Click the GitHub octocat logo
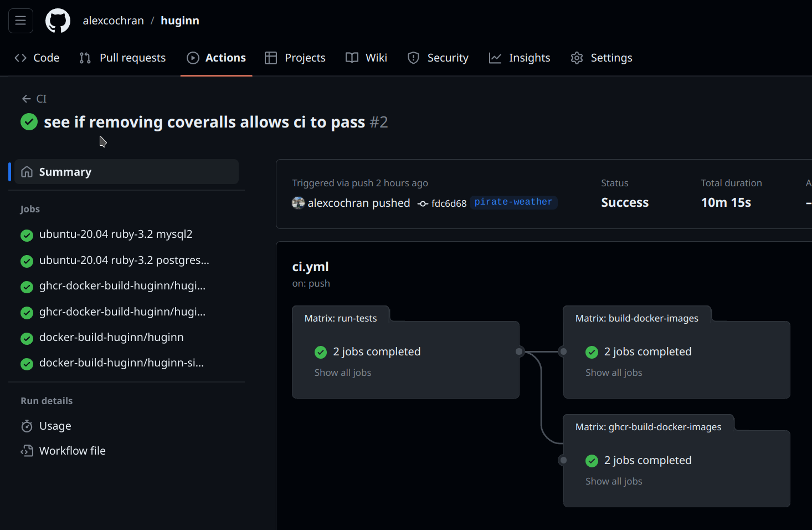812x530 pixels. click(58, 21)
